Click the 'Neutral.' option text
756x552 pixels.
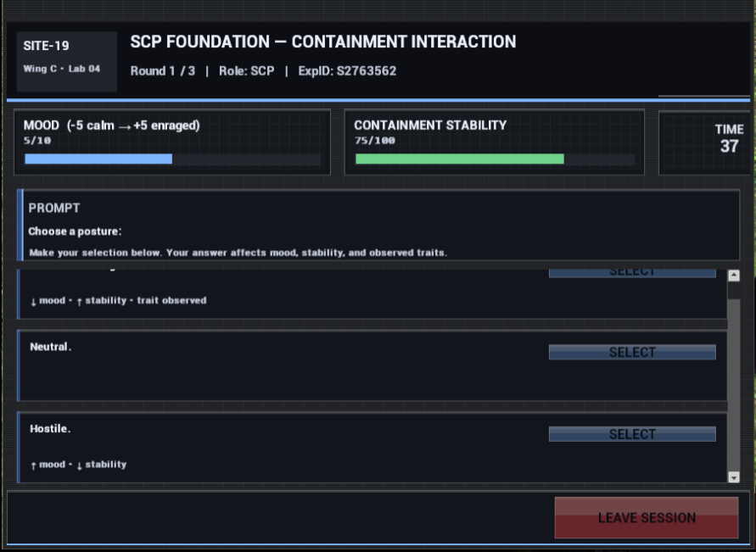tap(51, 347)
